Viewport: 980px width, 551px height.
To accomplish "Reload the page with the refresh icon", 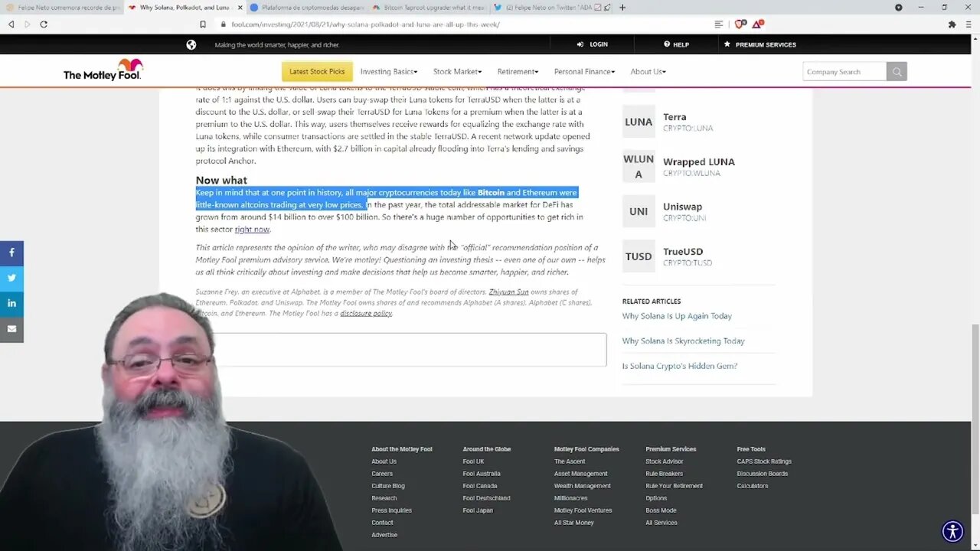I will [44, 24].
